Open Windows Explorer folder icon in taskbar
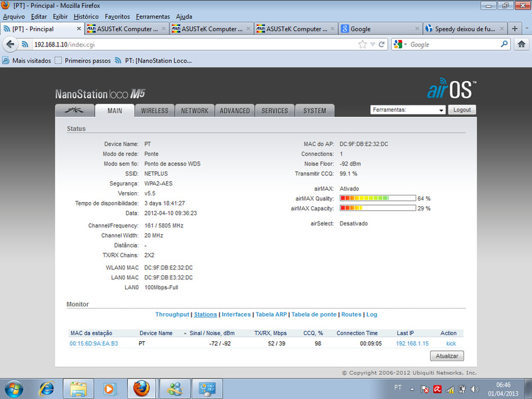The width and height of the screenshot is (532, 399). pyautogui.click(x=78, y=388)
